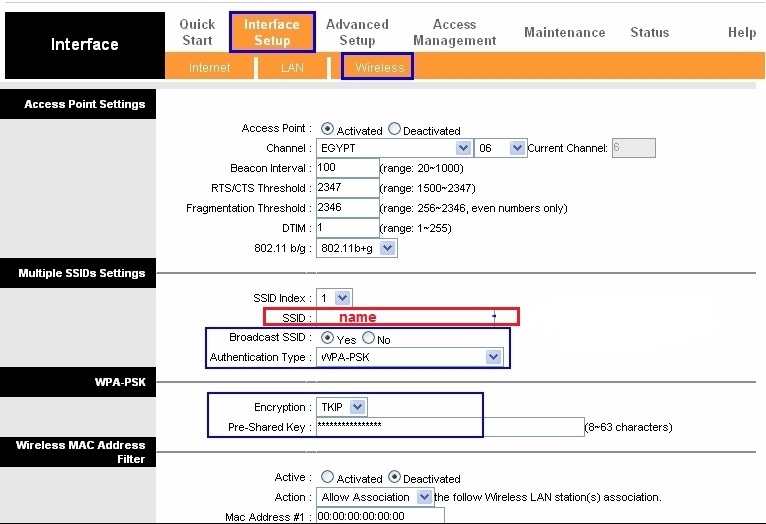
Task: Click the 'Fragmentation Threshold :' label
Action: [x=249, y=209]
